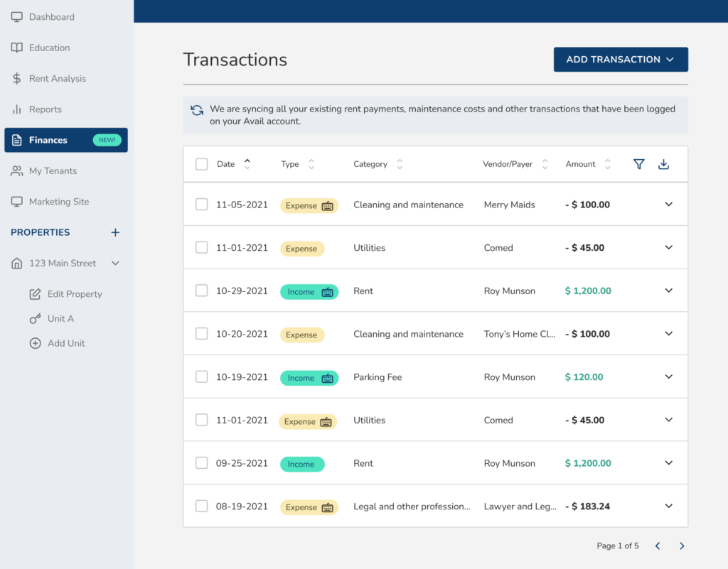Click the Unit A key icon
The width and height of the screenshot is (728, 569).
point(34,318)
